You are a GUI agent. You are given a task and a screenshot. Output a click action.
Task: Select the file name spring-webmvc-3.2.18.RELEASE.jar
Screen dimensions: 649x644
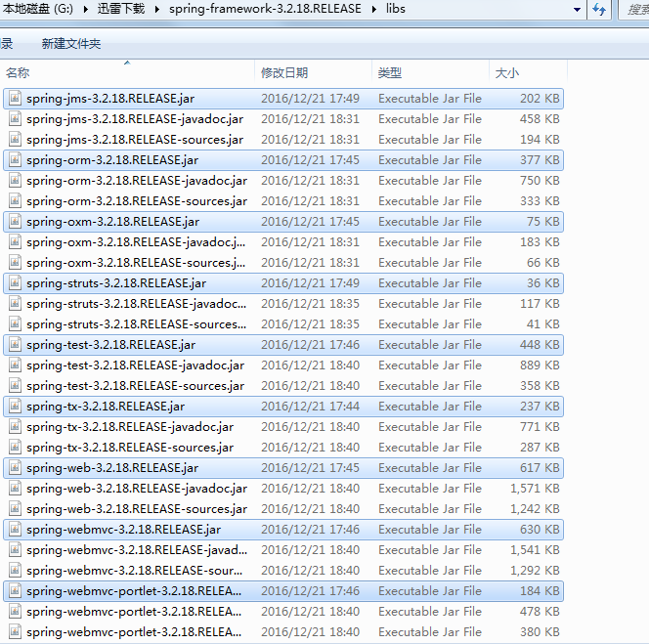point(124,530)
